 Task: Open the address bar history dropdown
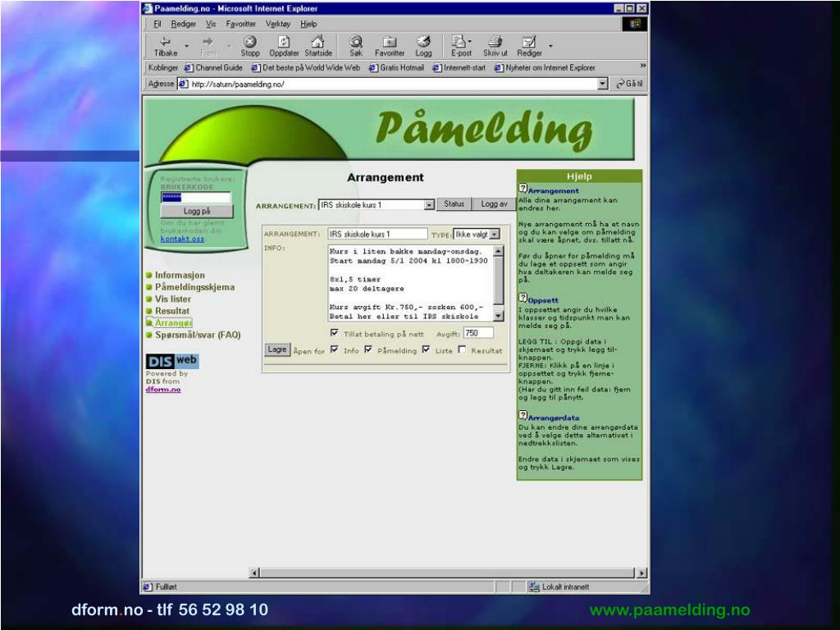point(603,84)
